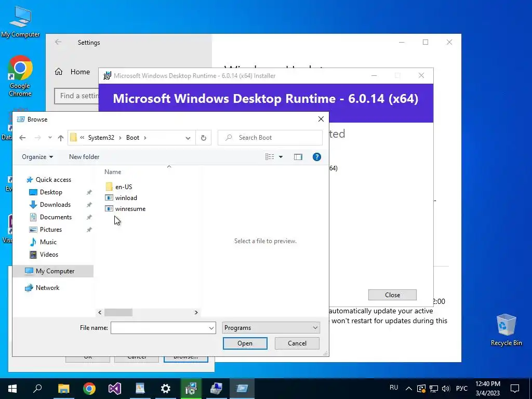Go to Downloads in navigation pane
The width and height of the screenshot is (532, 399).
point(55,205)
